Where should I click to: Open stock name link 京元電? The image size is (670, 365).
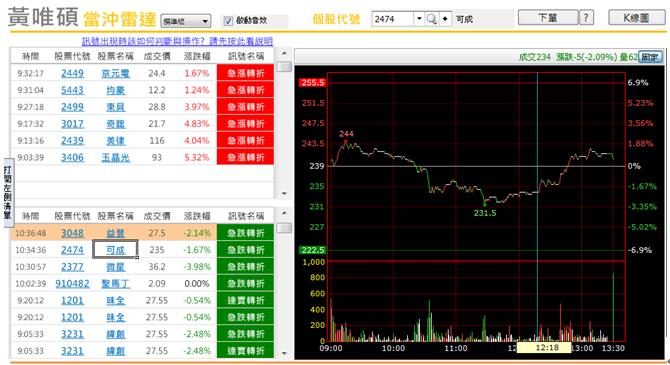tap(115, 73)
